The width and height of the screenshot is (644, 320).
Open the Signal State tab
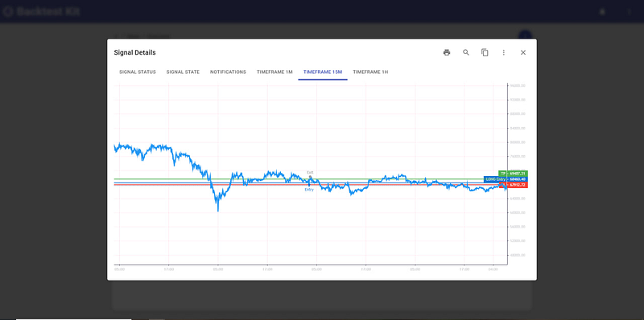183,72
